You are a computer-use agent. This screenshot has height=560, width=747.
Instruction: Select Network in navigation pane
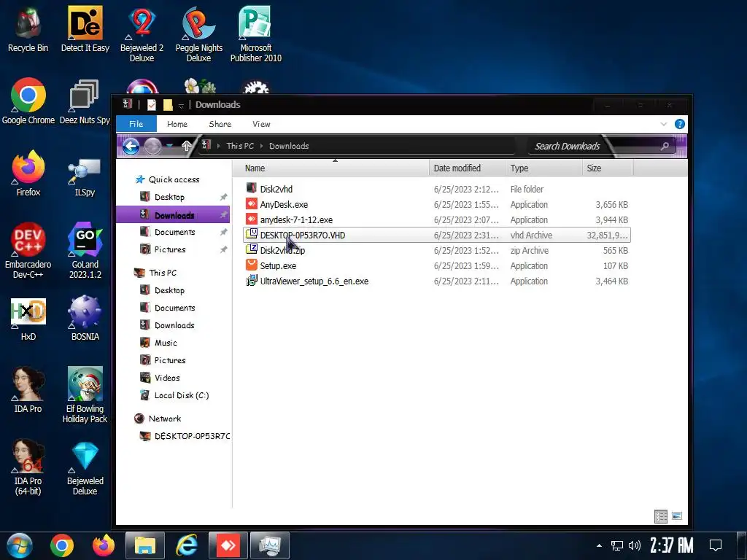point(164,419)
